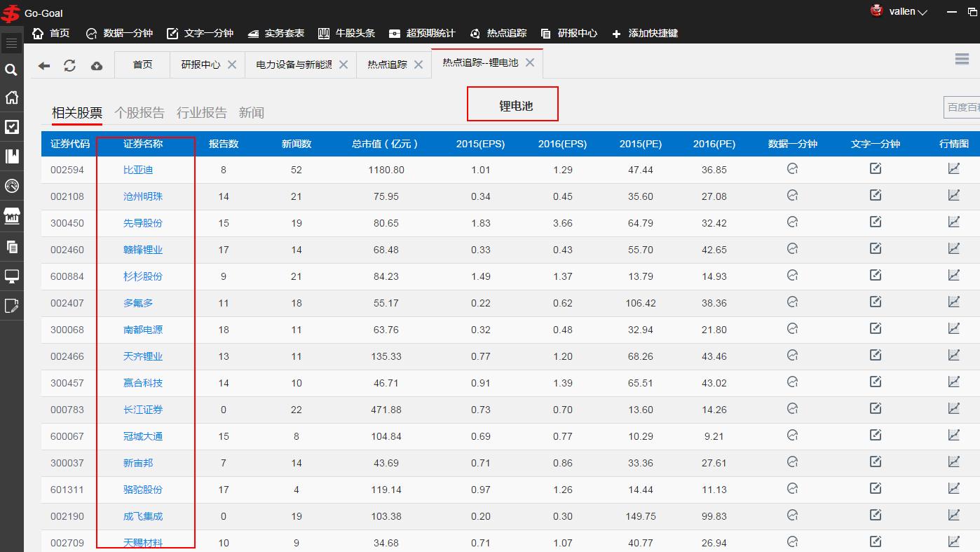
Task: Expand the vallen user dropdown
Action: [908, 11]
